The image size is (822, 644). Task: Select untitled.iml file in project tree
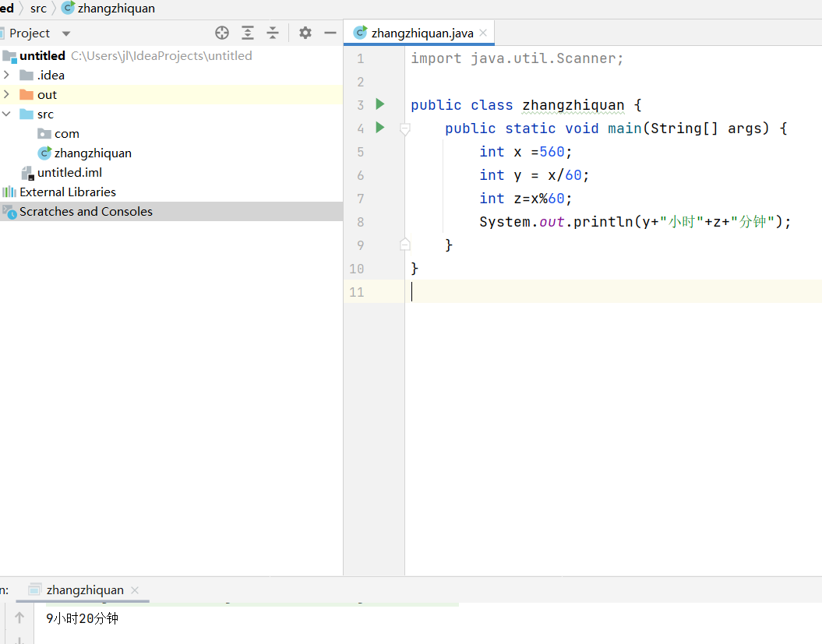tap(69, 173)
